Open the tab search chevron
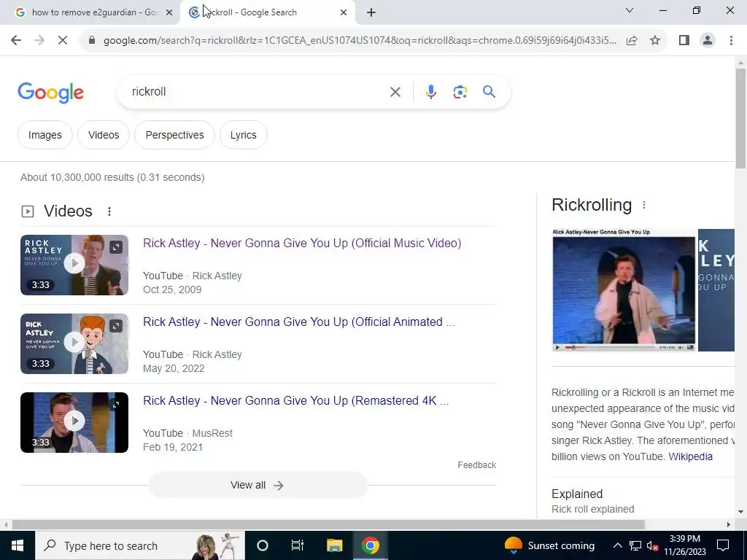This screenshot has width=747, height=560. (x=630, y=10)
